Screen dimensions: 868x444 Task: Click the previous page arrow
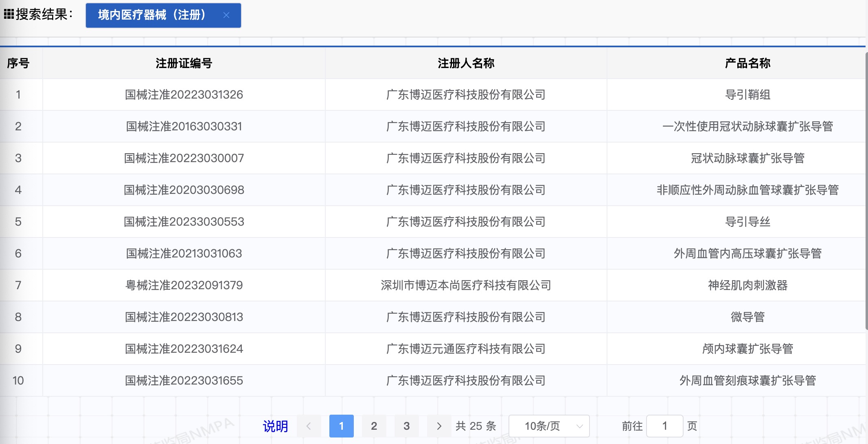click(309, 426)
